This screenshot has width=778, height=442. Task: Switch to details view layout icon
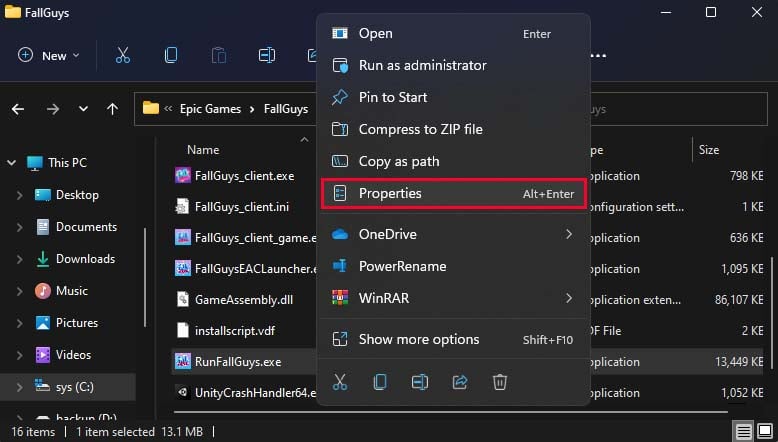[743, 432]
